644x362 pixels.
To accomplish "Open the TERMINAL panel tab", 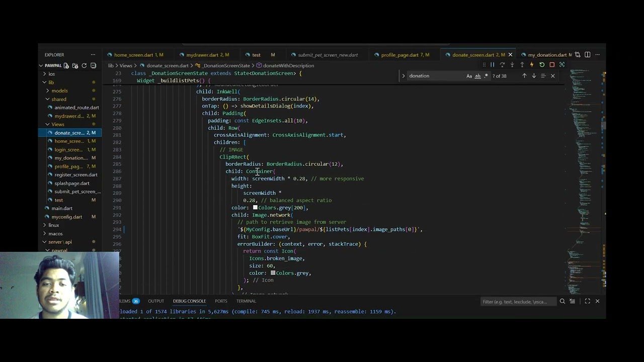I will (x=246, y=301).
